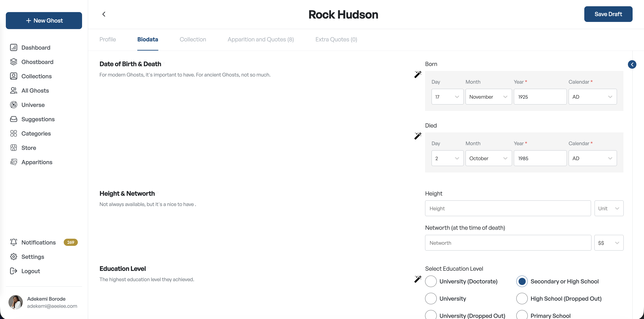The height and width of the screenshot is (319, 644).
Task: Open the Store sidebar link
Action: 29,148
